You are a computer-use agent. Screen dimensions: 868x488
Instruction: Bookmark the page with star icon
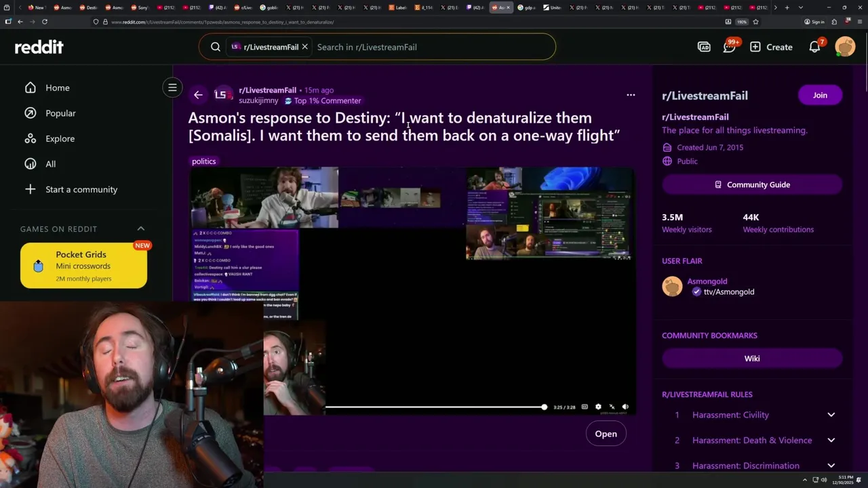click(x=755, y=22)
